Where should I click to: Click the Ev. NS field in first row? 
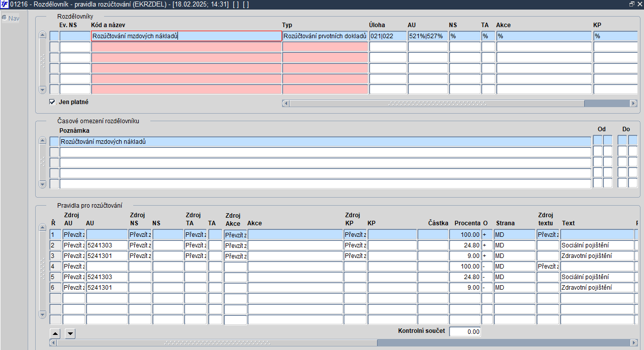click(75, 36)
